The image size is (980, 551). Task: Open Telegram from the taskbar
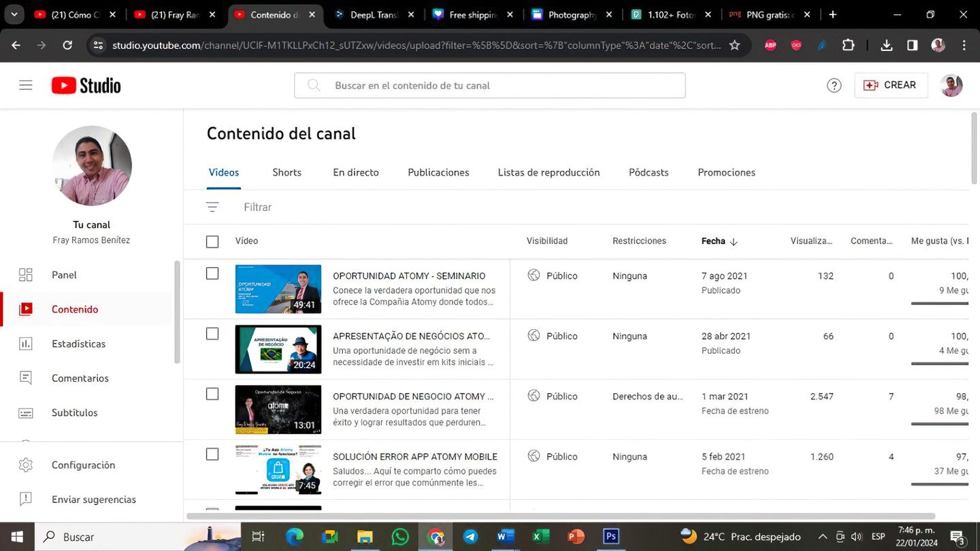(x=470, y=537)
